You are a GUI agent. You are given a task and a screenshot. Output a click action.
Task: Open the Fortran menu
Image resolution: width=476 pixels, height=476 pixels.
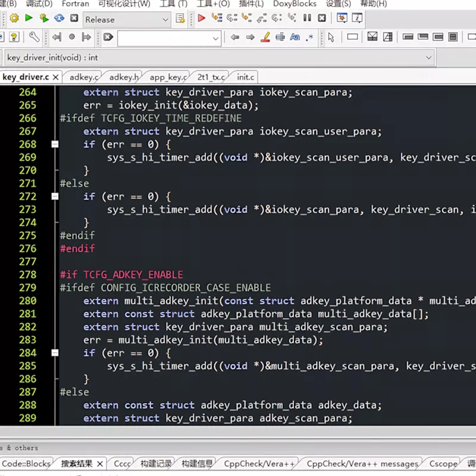pyautogui.click(x=76, y=4)
